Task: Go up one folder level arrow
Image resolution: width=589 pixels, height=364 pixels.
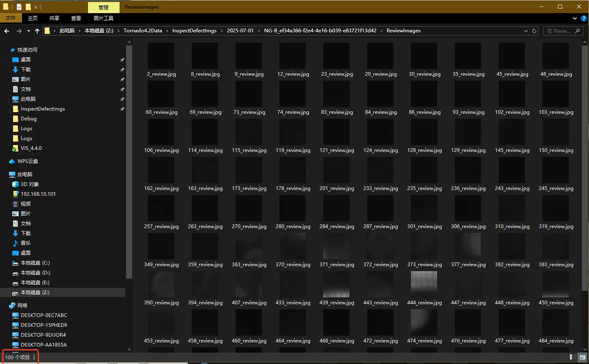Action: pos(37,31)
